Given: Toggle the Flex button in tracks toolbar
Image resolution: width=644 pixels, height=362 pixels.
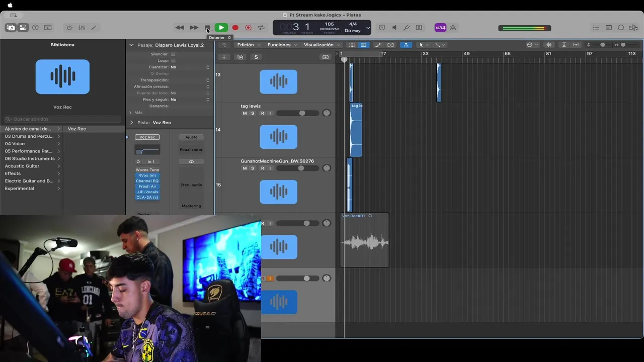Looking at the screenshot, I should coord(390,45).
